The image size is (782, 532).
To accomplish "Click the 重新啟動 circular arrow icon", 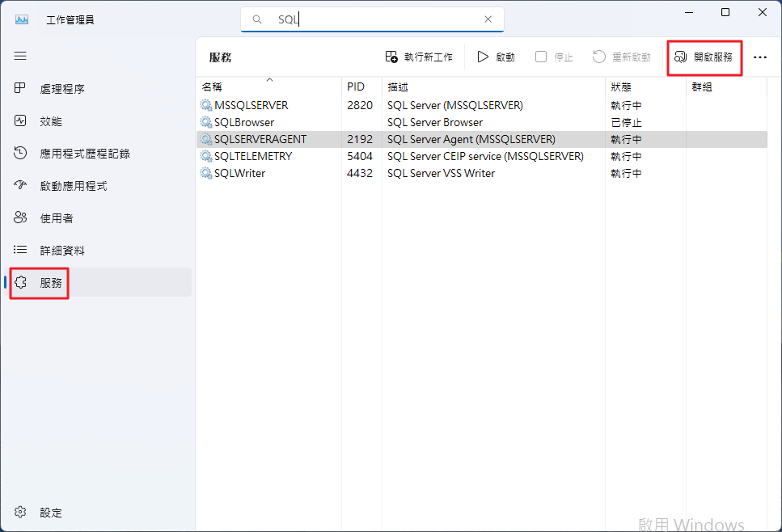I will tap(599, 57).
